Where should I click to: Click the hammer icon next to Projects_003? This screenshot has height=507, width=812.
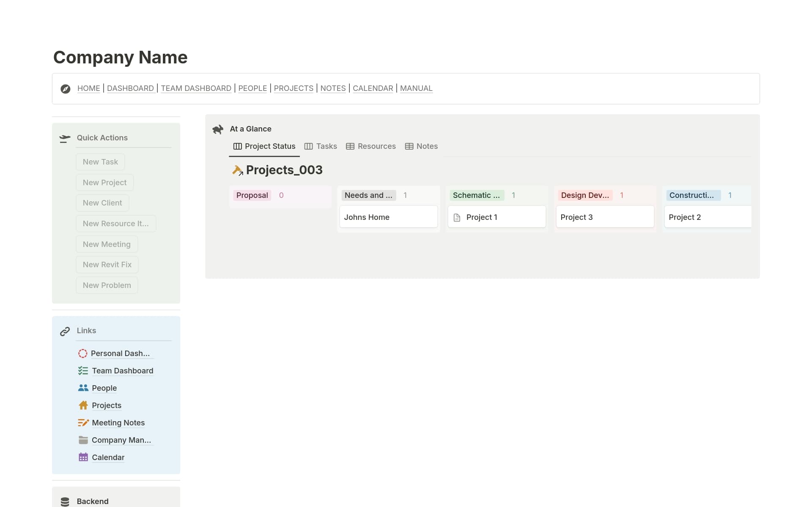(237, 170)
